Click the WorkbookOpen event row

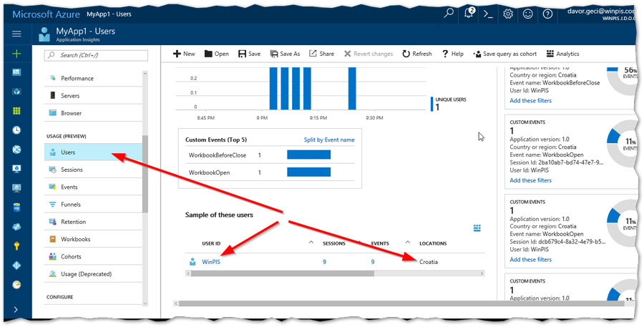[x=270, y=172]
